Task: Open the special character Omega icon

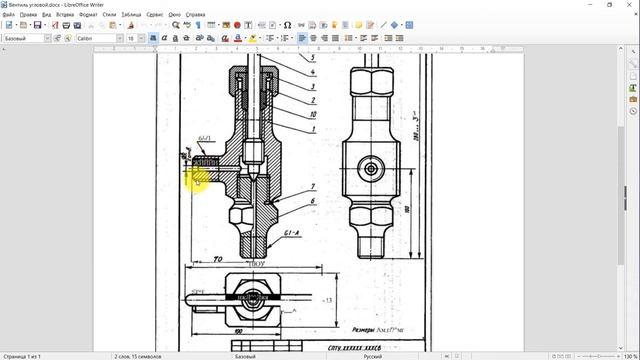Action: pos(287,25)
